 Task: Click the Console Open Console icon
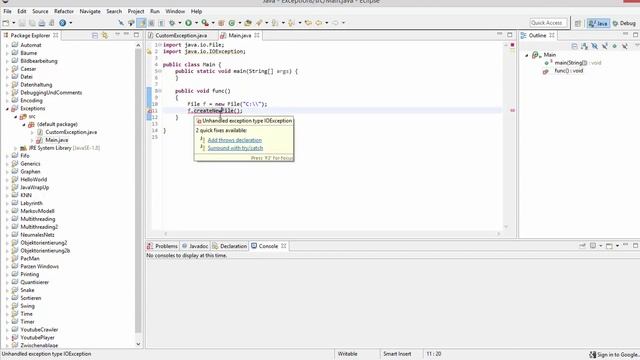[609, 246]
